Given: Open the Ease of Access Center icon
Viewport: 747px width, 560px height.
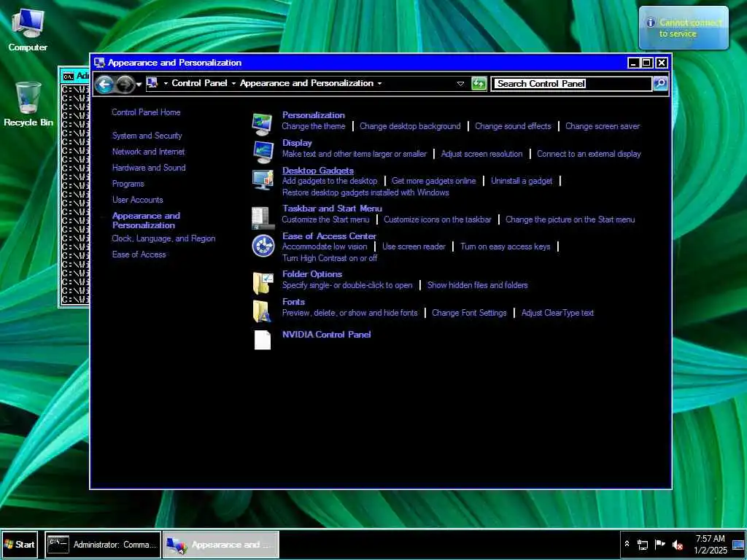Looking at the screenshot, I should [263, 246].
